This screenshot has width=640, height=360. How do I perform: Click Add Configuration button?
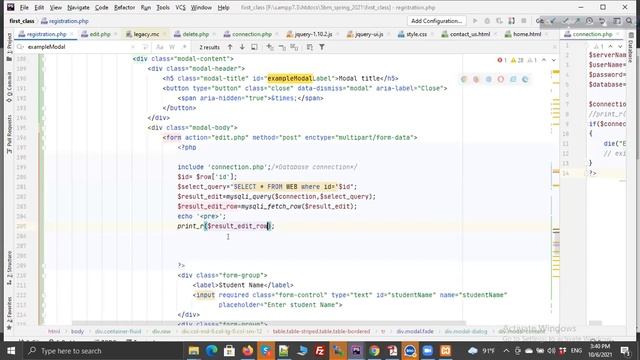point(436,21)
